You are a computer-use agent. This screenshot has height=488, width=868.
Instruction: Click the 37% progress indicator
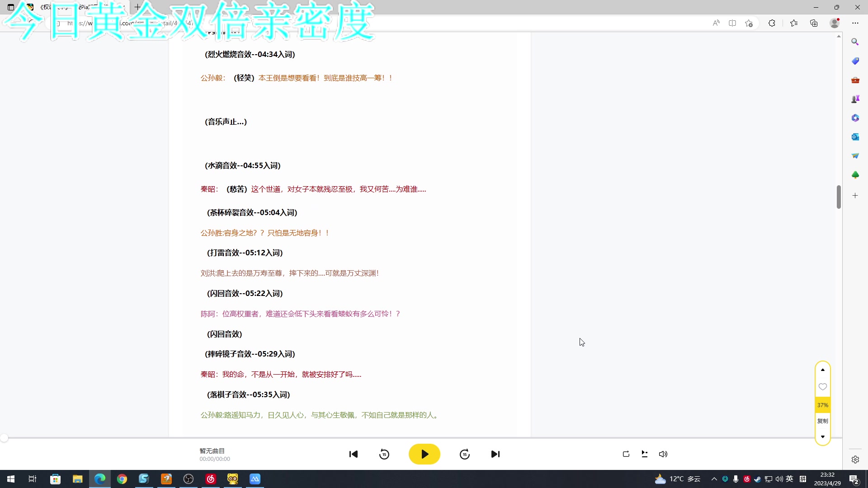coord(823,405)
